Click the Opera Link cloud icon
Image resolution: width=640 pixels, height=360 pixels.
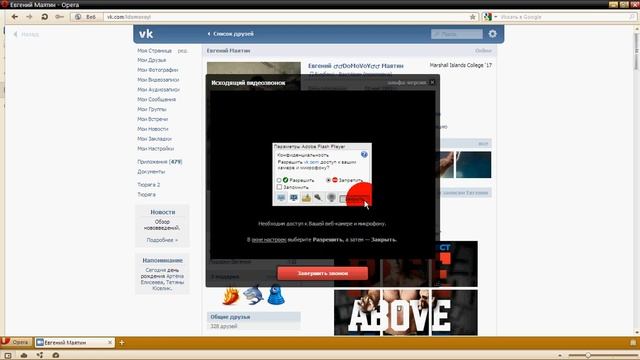point(24,355)
